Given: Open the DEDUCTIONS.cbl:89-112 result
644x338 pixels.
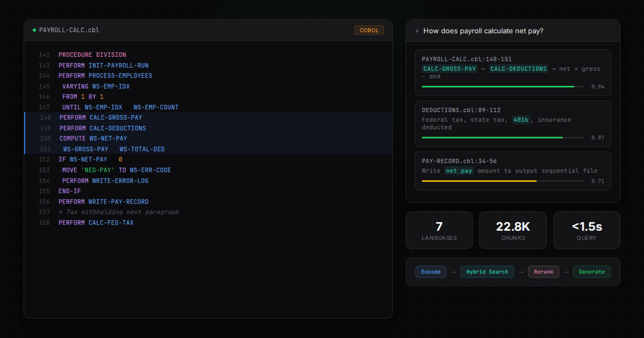Looking at the screenshot, I should [462, 110].
